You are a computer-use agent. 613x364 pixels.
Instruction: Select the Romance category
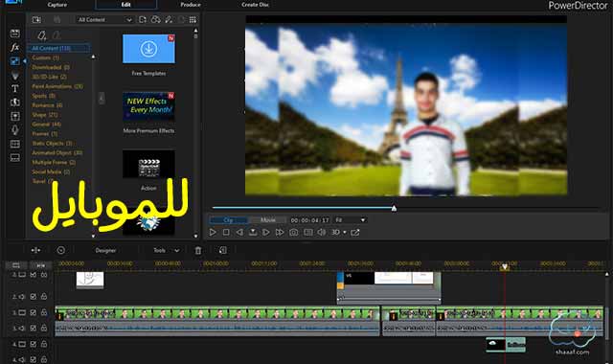click(47, 105)
